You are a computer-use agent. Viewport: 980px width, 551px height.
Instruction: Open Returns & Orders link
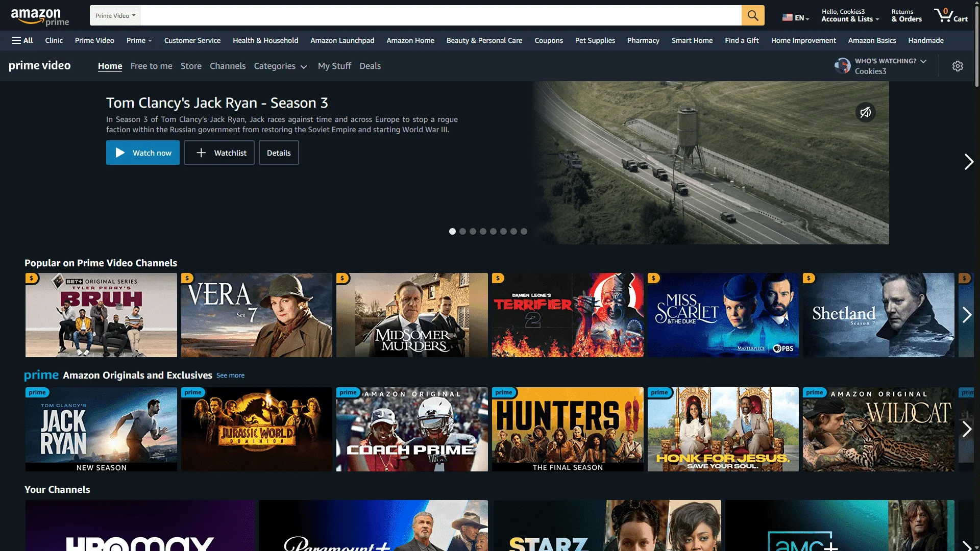906,15
